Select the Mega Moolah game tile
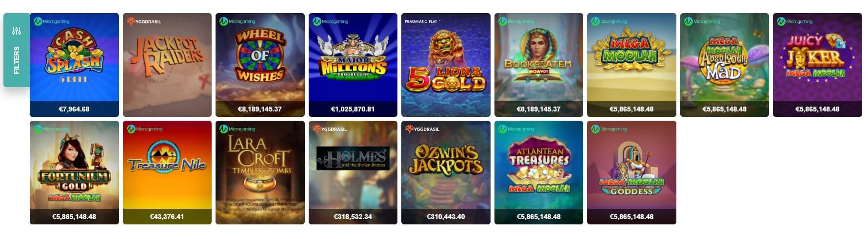The height and width of the screenshot is (239, 868). [x=631, y=65]
